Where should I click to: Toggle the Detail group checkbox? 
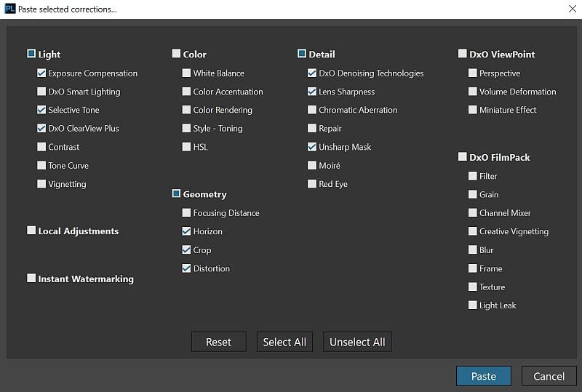[302, 54]
